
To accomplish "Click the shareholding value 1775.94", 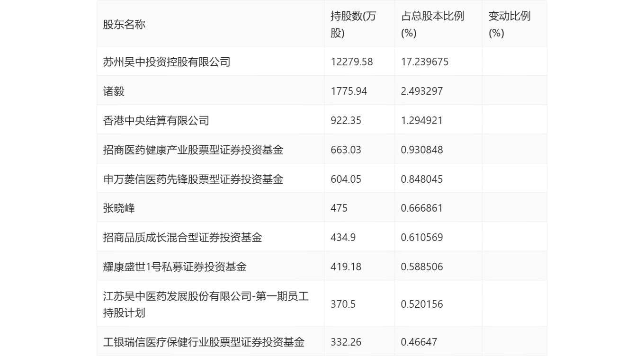I will pos(349,91).
